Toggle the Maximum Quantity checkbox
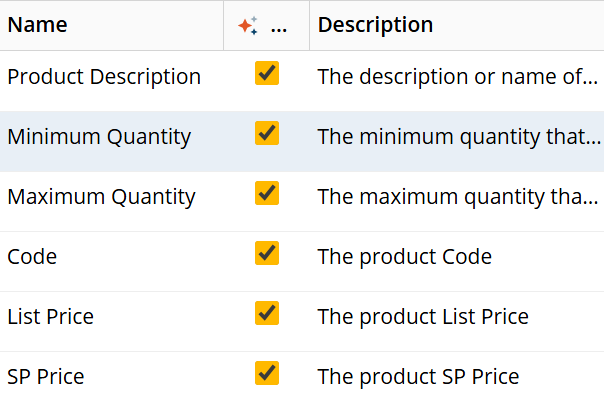 pos(267,193)
